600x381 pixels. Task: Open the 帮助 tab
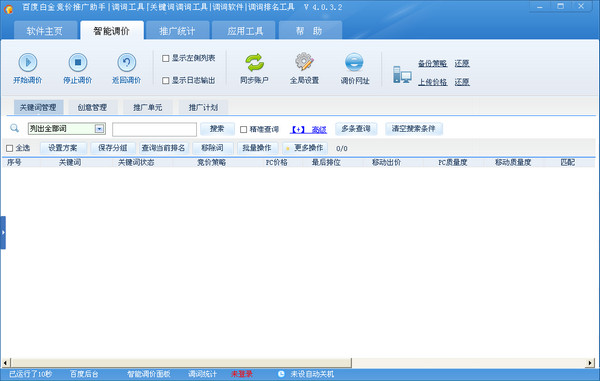tap(310, 31)
